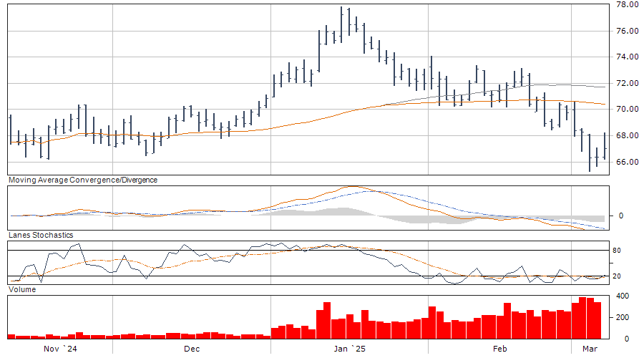Click the 0 label on MACD axis

620,216
